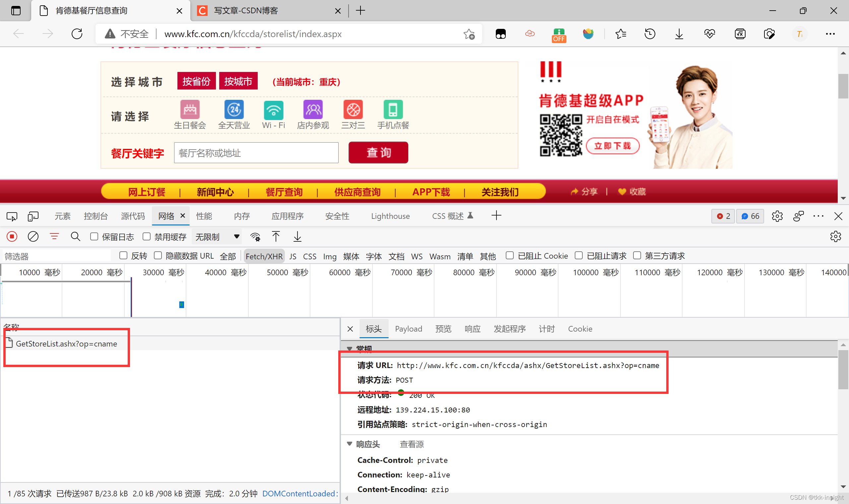Click the Wi-Fi restaurant feature icon
Screen dimensions: 849x504
pos(273,110)
